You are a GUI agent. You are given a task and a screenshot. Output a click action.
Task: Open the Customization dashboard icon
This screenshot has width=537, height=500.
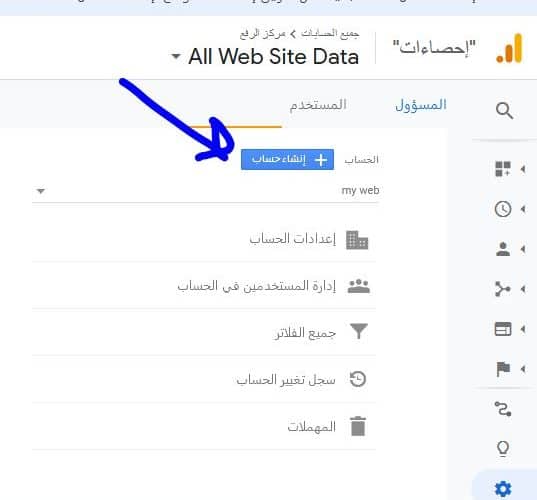tap(503, 169)
